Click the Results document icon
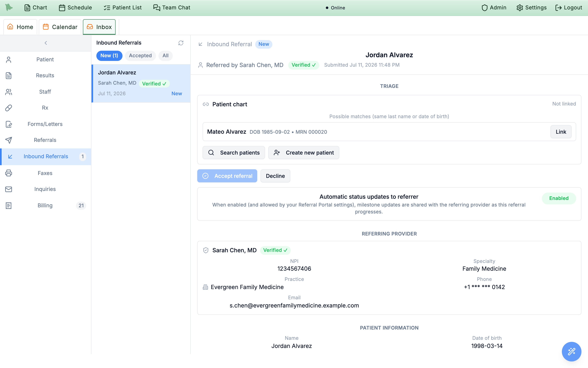The image size is (588, 368). (x=9, y=76)
